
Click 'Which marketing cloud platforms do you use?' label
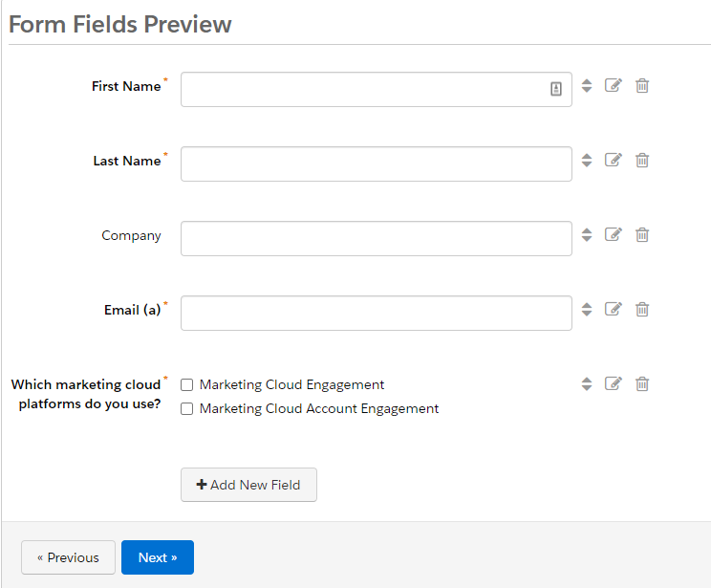pyautogui.click(x=86, y=394)
